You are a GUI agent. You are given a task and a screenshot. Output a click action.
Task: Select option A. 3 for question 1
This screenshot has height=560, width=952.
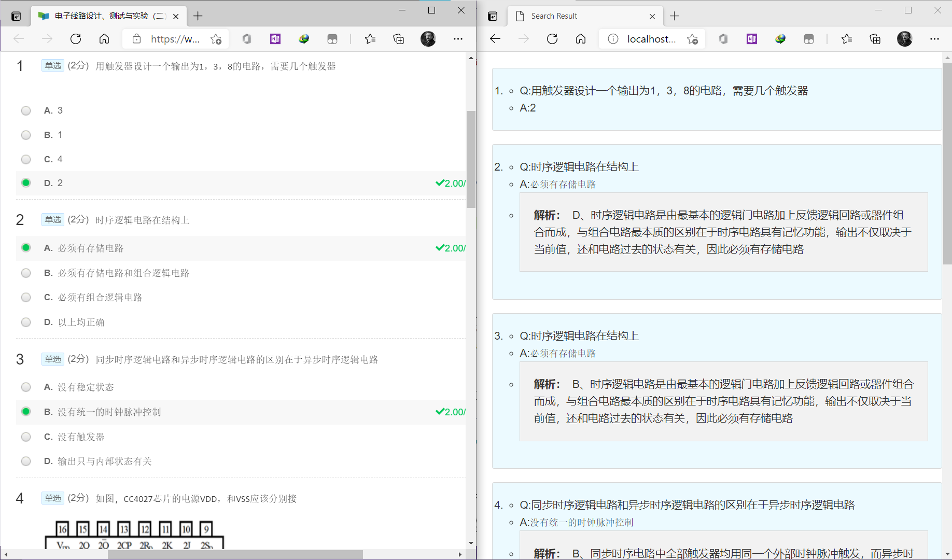click(26, 110)
